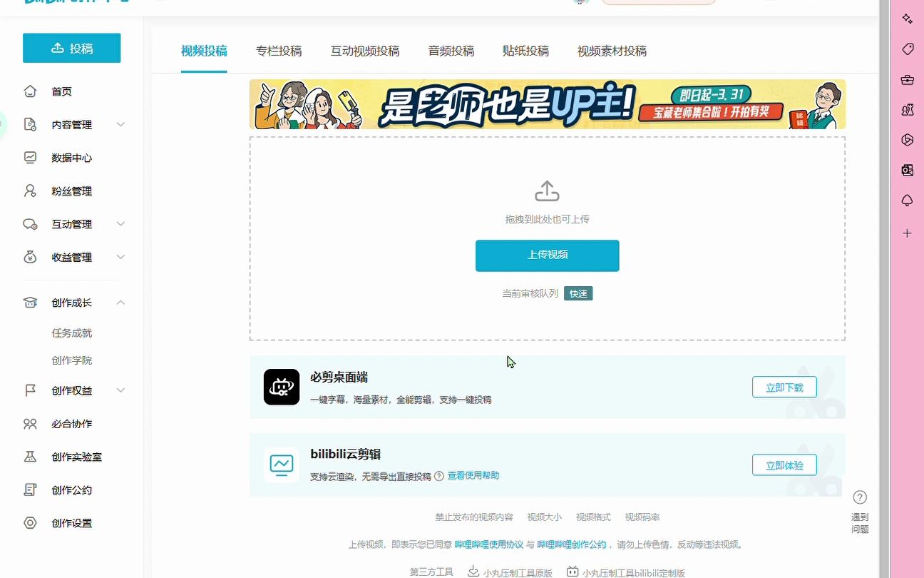Open the chess games icon in browser sidebar
This screenshot has width=924, height=578.
(x=907, y=110)
